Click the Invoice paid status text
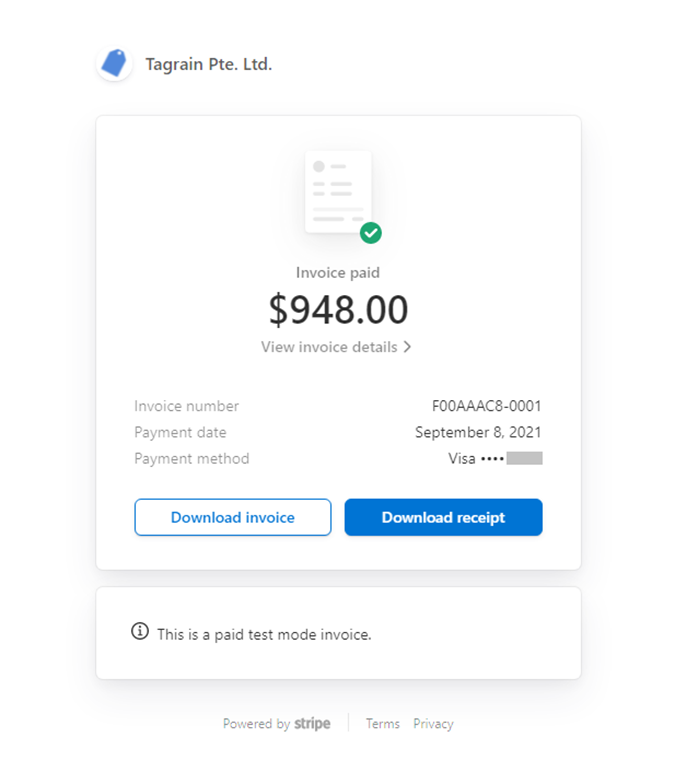 pos(338,272)
